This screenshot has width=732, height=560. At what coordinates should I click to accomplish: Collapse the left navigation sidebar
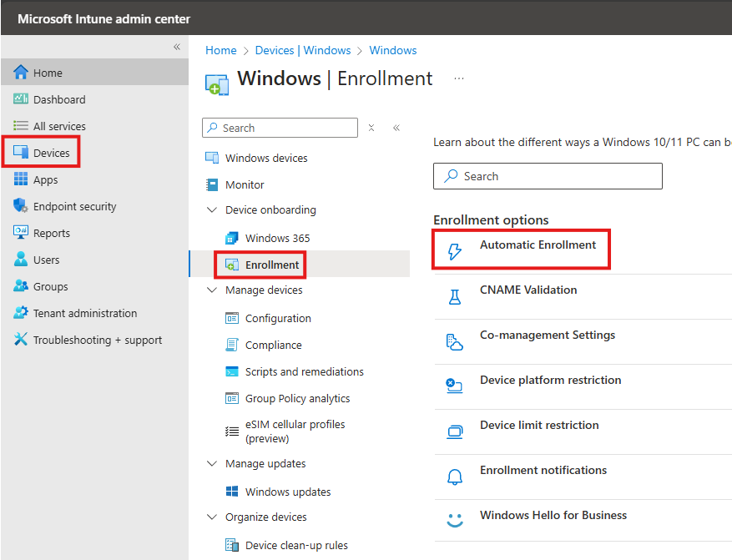click(x=177, y=47)
